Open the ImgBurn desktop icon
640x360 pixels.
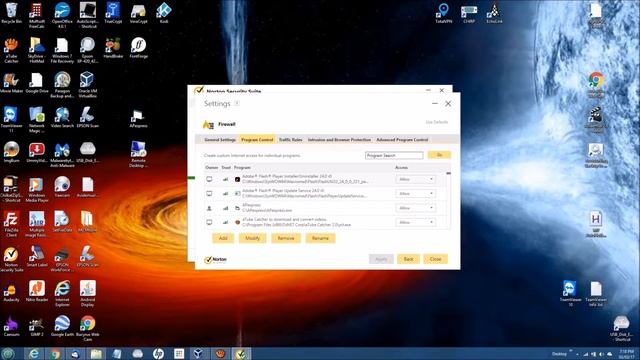point(11,152)
